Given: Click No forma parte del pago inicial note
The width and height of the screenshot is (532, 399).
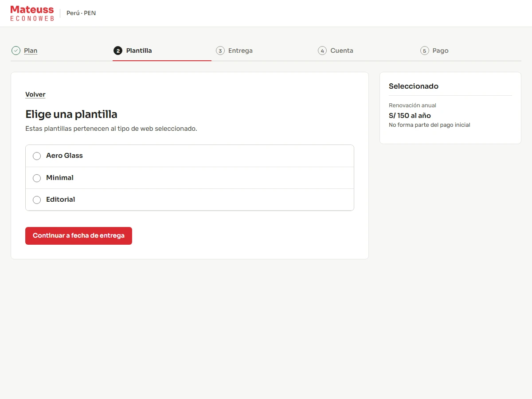Looking at the screenshot, I should pyautogui.click(x=429, y=125).
